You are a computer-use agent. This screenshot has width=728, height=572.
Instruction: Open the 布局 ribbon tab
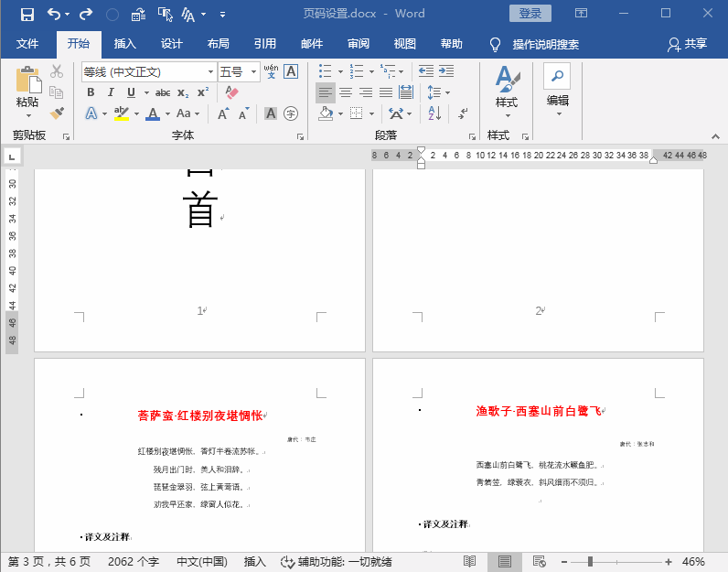219,44
